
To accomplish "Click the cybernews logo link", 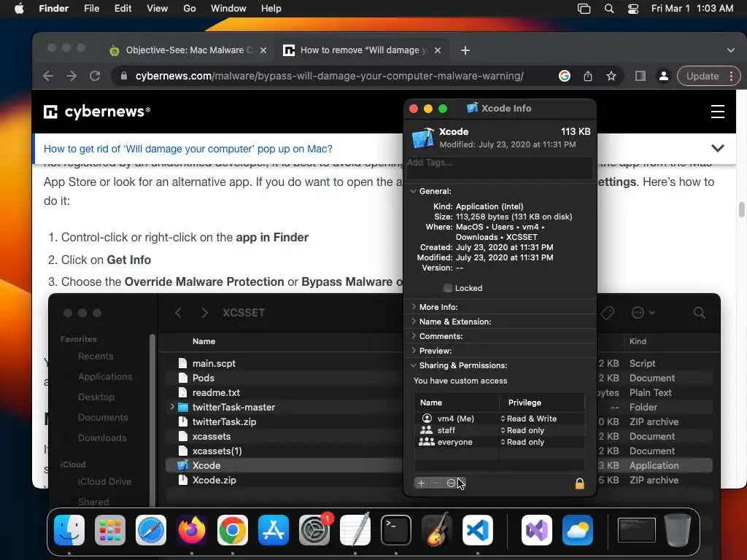I will click(97, 112).
